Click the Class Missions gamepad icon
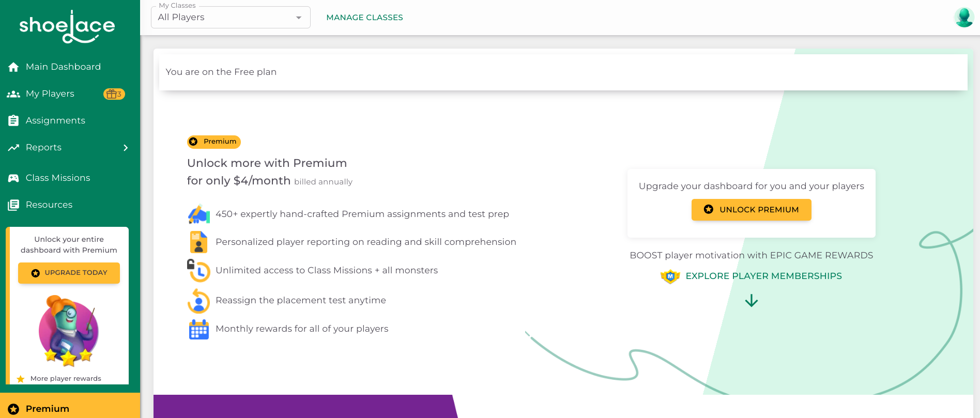Screen dimensions: 980x418 point(13,178)
